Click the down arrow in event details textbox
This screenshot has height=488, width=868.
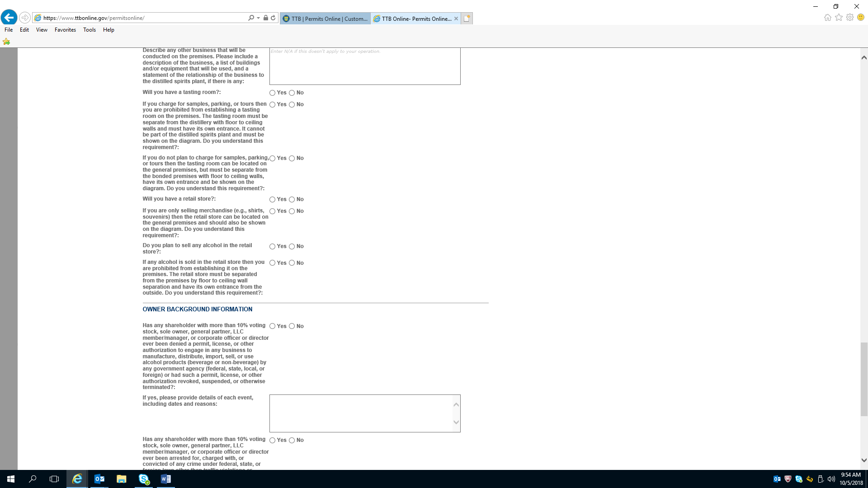tap(456, 422)
